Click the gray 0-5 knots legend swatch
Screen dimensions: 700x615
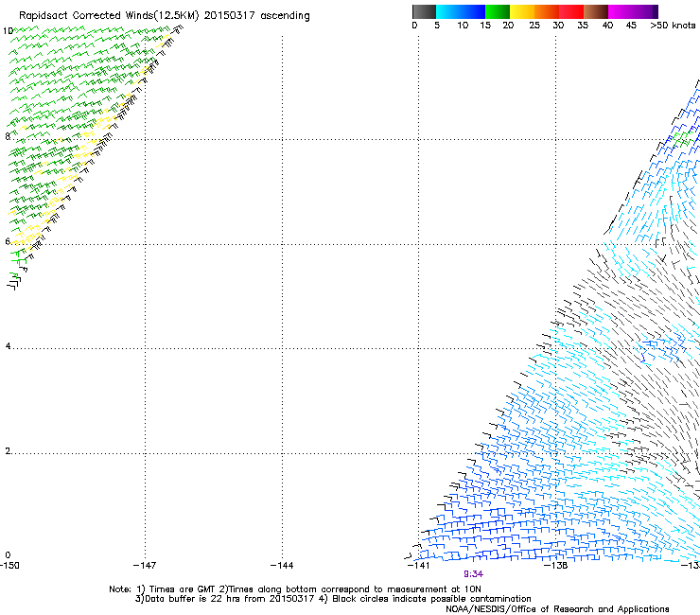424,11
